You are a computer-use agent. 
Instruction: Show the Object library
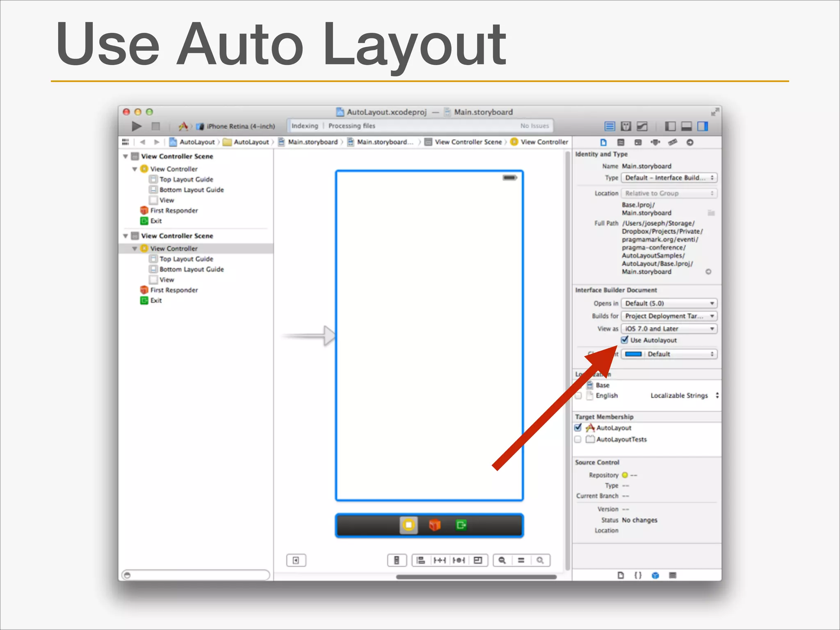tap(655, 575)
